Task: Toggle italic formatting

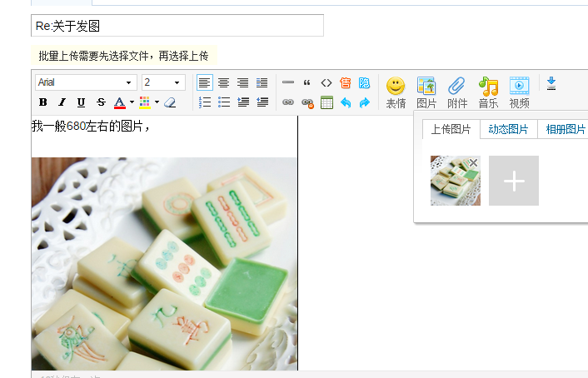Action: tap(62, 102)
